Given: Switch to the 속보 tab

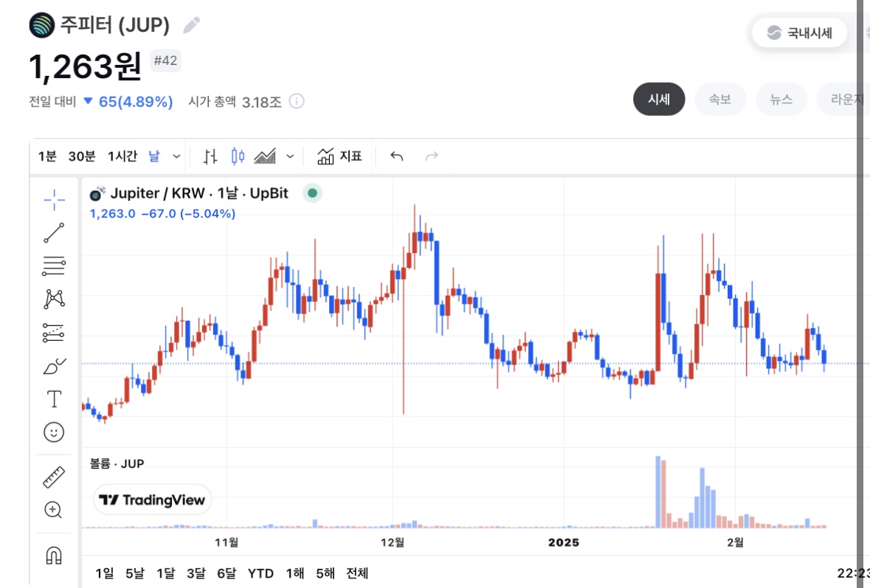Looking at the screenshot, I should pos(720,100).
